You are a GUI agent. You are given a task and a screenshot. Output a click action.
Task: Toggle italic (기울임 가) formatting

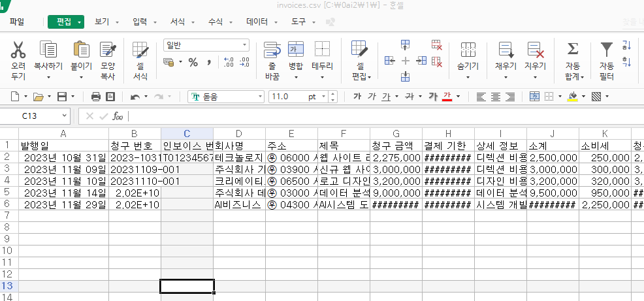[x=372, y=97]
